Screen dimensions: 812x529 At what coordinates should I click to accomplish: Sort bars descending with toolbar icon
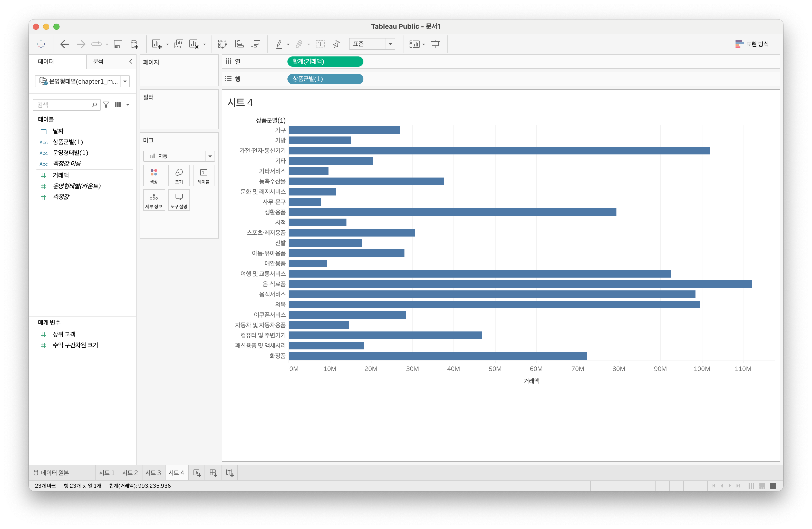(256, 44)
